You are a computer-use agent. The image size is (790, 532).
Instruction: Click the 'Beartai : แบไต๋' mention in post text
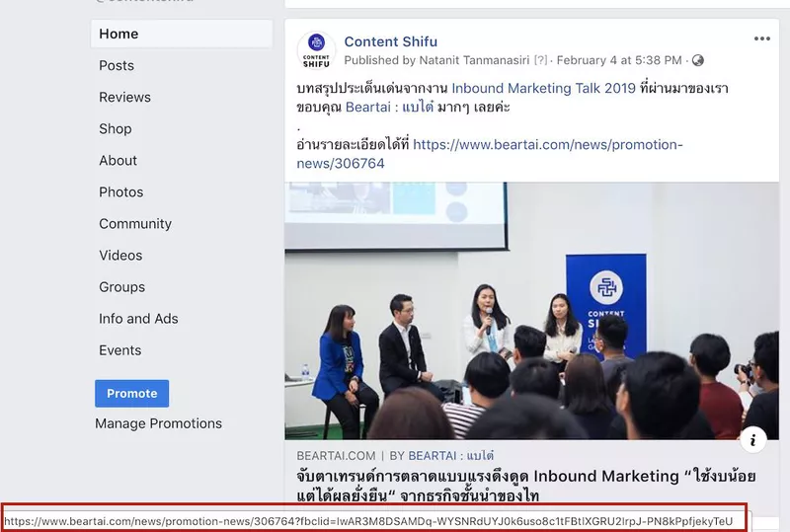[389, 108]
